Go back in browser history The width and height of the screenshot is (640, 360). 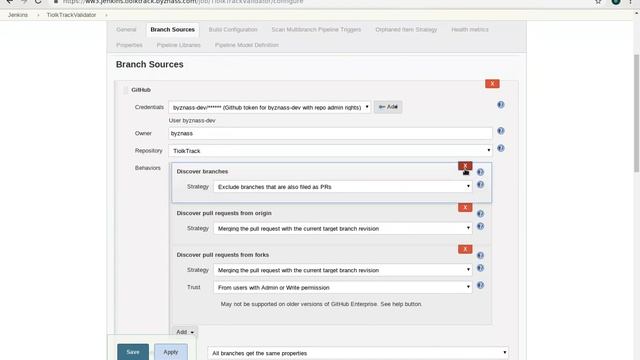10,2
